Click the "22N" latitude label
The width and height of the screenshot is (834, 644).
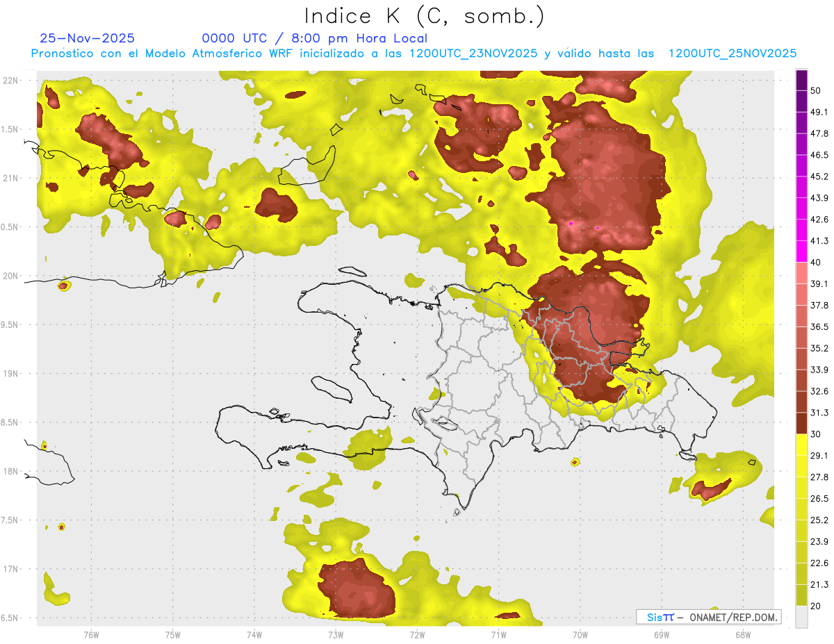click(x=10, y=80)
